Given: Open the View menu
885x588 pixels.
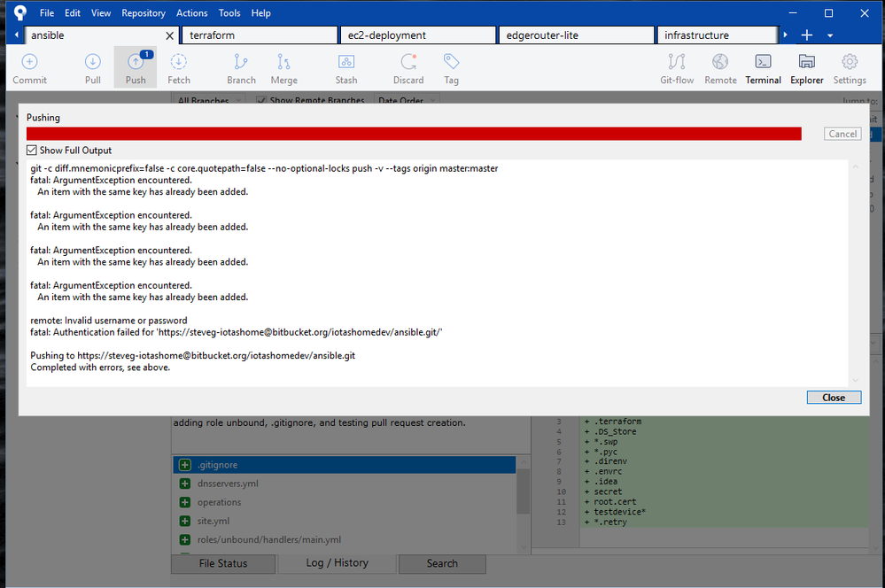Looking at the screenshot, I should click(101, 13).
